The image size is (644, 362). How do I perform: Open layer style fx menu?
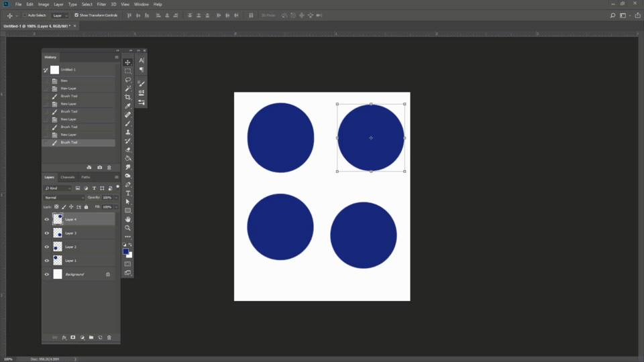[64, 337]
